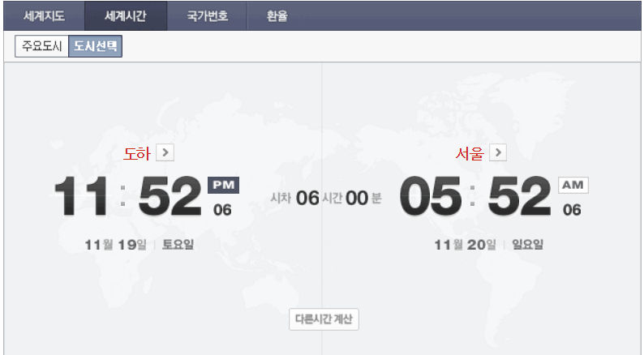644x355 pixels.
Task: Expand city chooser arrow next to 서울
Action: (498, 152)
